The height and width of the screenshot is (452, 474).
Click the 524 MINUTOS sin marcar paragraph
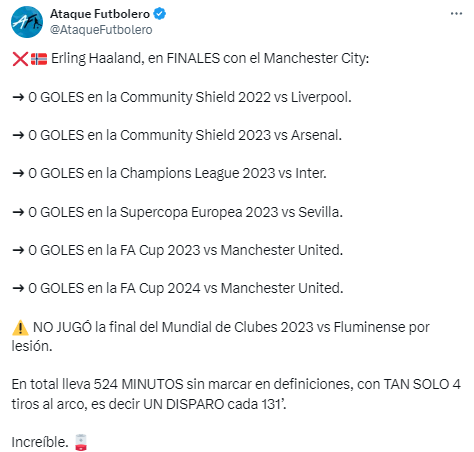point(236,394)
